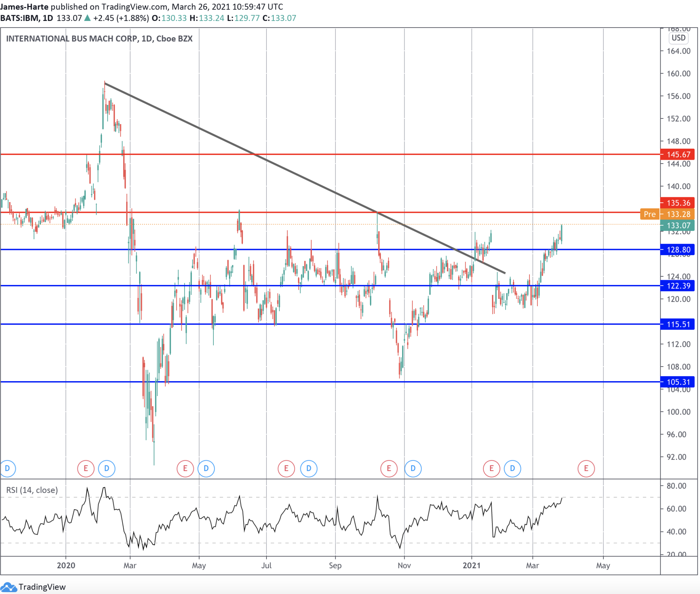
Task: Click the green 133.07 current price label
Action: (677, 225)
